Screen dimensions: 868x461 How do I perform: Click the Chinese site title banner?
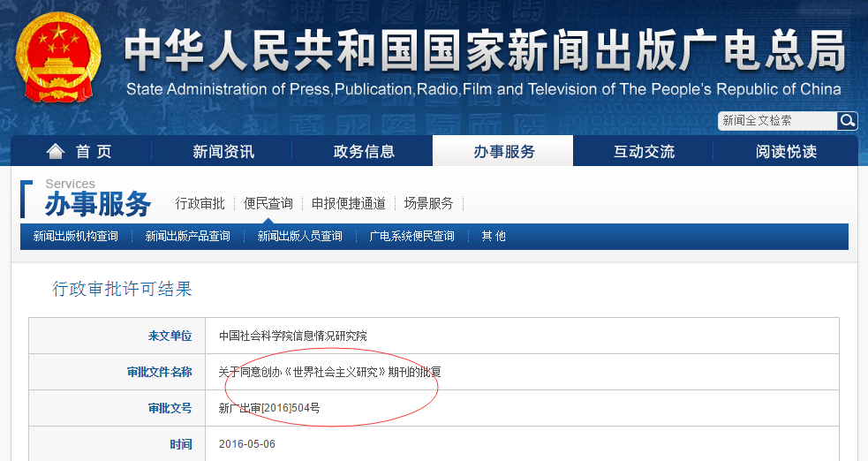tap(485, 51)
